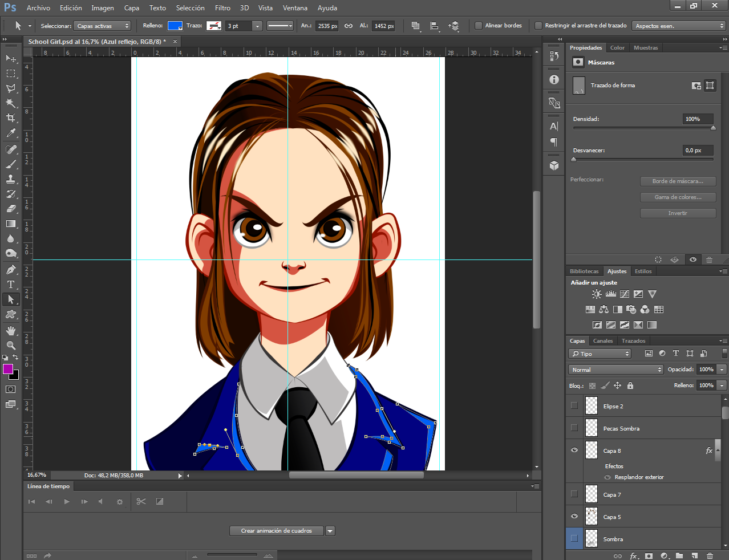
Task: Select the Rectangular Marquee tool
Action: [11, 74]
